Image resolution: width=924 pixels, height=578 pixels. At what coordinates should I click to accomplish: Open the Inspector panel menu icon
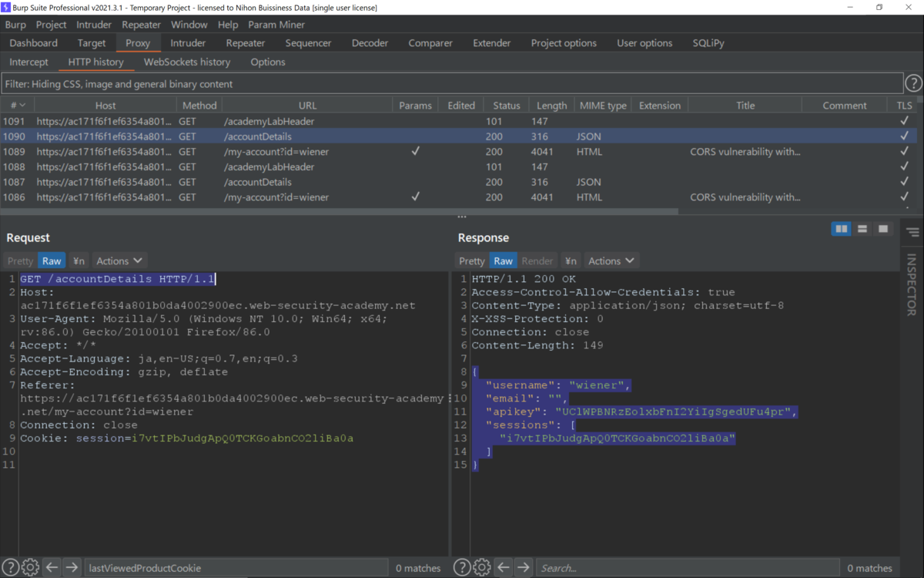point(912,232)
